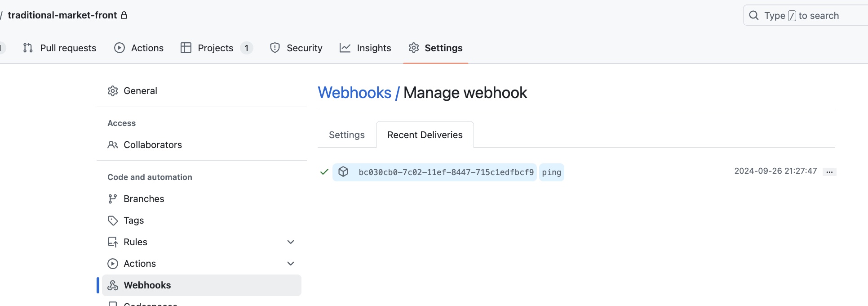This screenshot has height=306, width=868.
Task: Click the Tags label icon
Action: point(113,220)
